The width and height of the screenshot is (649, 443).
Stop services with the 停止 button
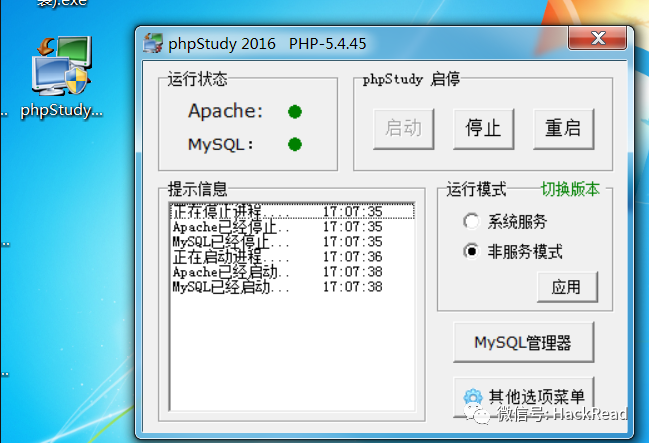(x=483, y=129)
